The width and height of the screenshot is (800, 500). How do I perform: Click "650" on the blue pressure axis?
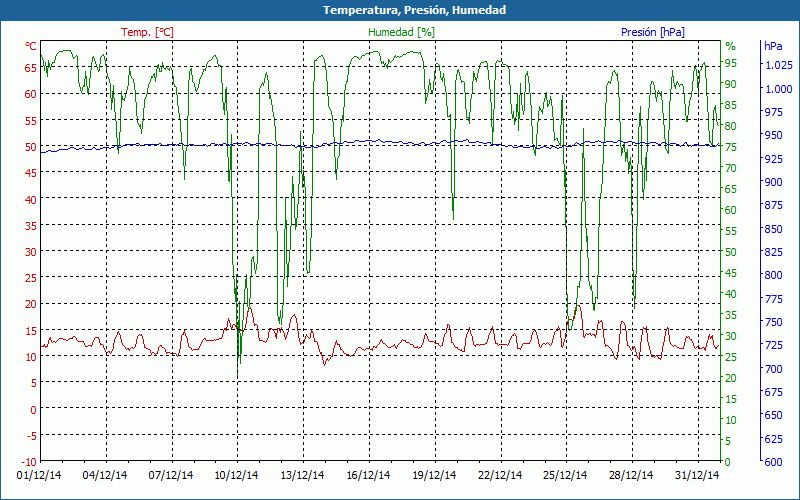pyautogui.click(x=773, y=415)
